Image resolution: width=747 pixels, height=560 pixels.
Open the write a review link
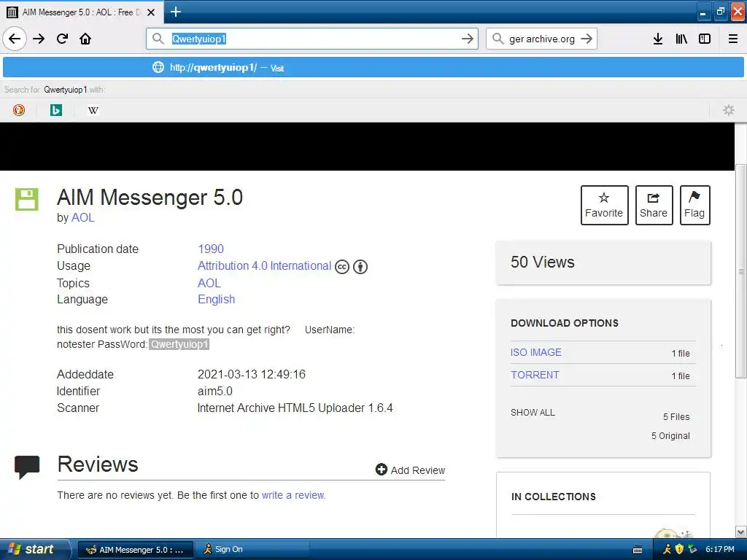click(293, 495)
